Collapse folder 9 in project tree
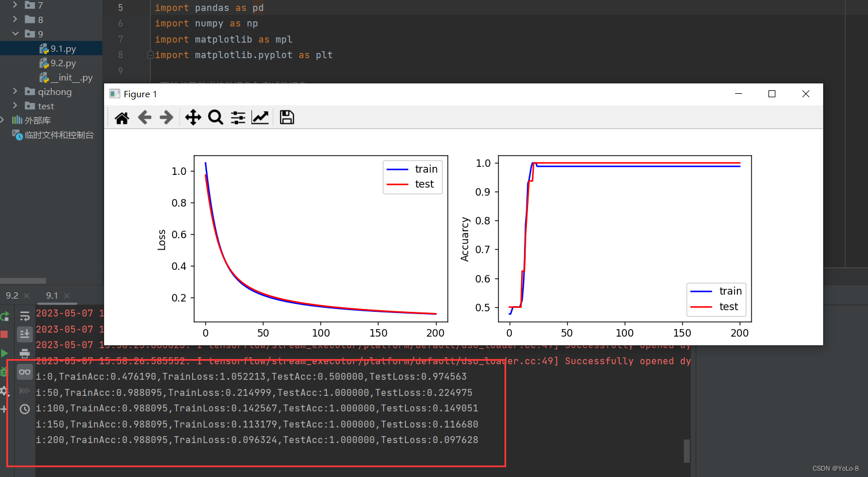This screenshot has height=477, width=868. tap(15, 33)
